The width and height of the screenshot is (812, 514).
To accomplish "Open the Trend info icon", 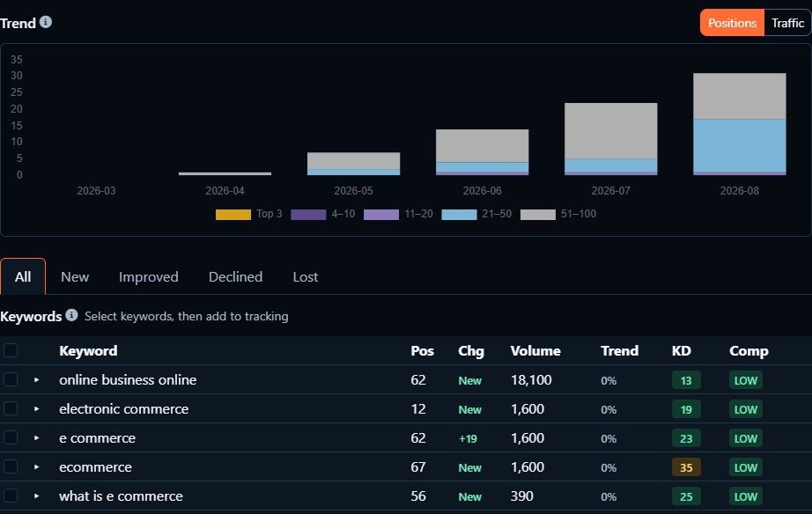I will click(46, 22).
